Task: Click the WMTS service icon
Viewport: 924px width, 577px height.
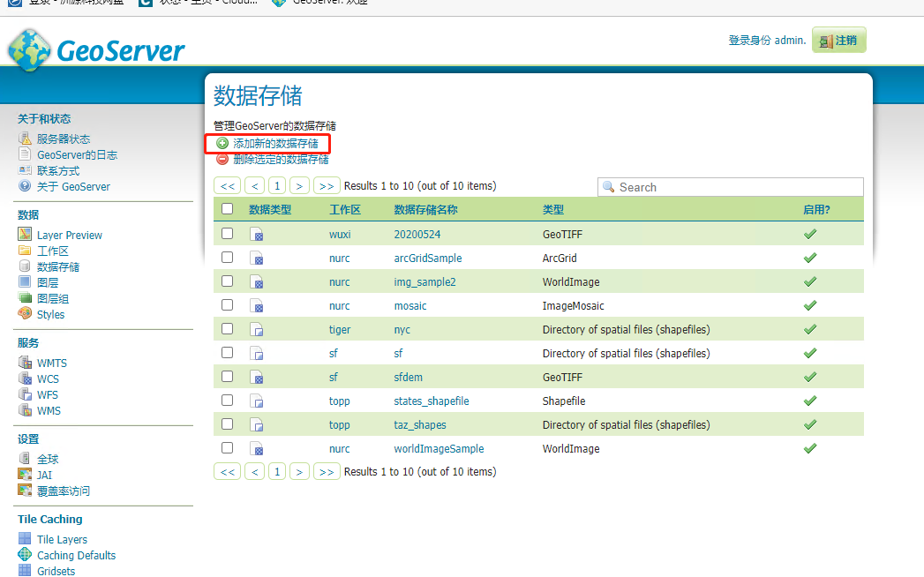Action: tap(25, 363)
